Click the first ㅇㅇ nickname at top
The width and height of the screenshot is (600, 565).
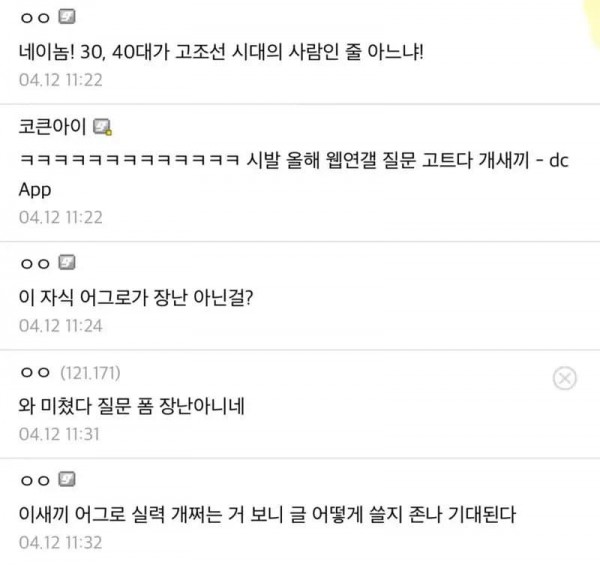(x=35, y=18)
